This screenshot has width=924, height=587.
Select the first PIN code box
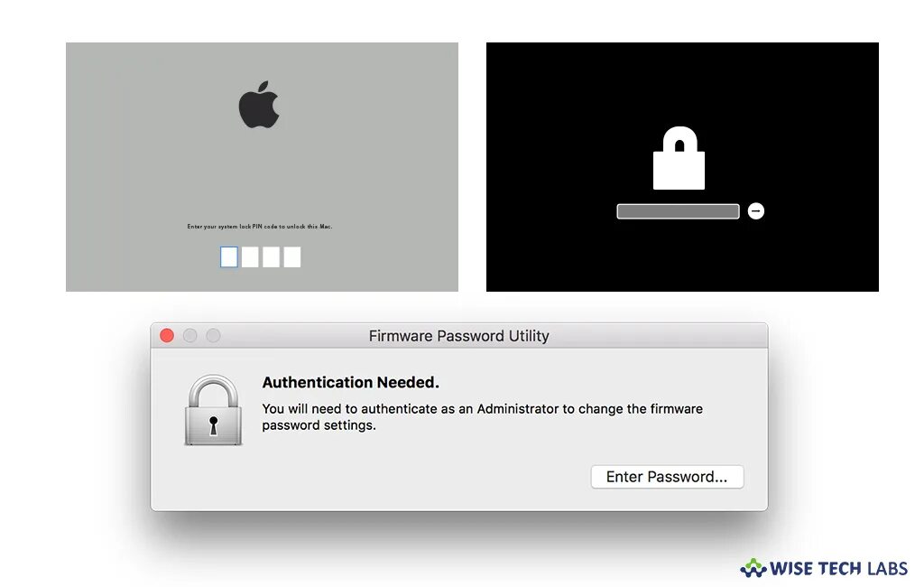[x=229, y=257]
